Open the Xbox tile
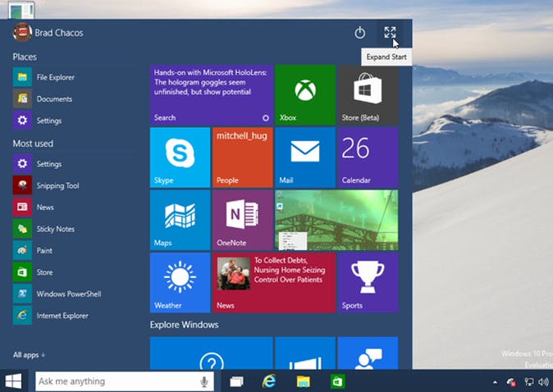Viewport: 553px width, 392px height. click(305, 95)
